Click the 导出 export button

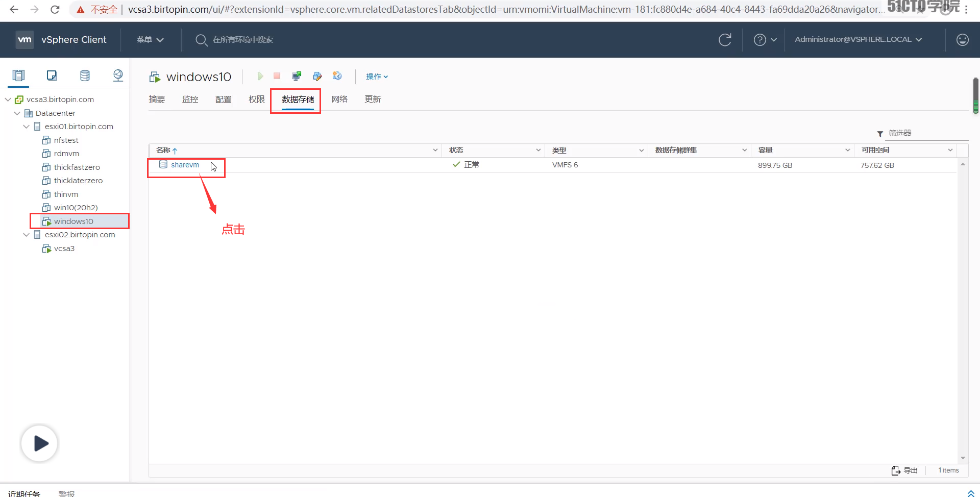[904, 470]
